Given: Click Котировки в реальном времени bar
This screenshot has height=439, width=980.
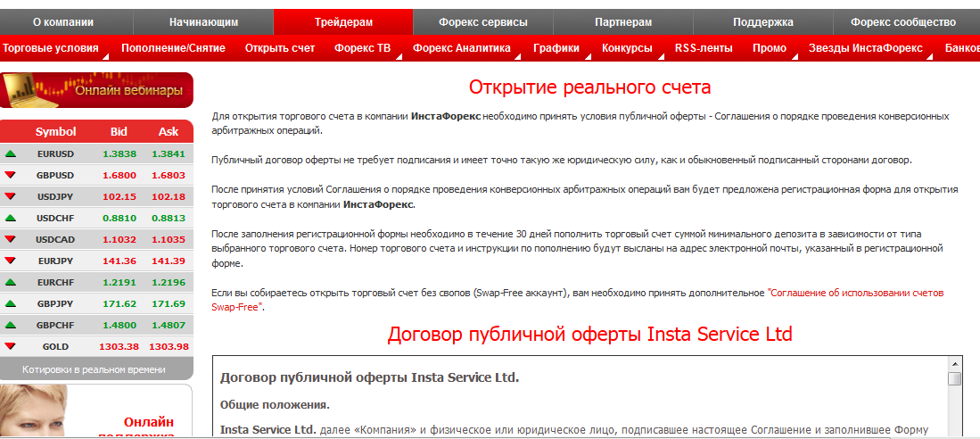Looking at the screenshot, I should click(97, 369).
